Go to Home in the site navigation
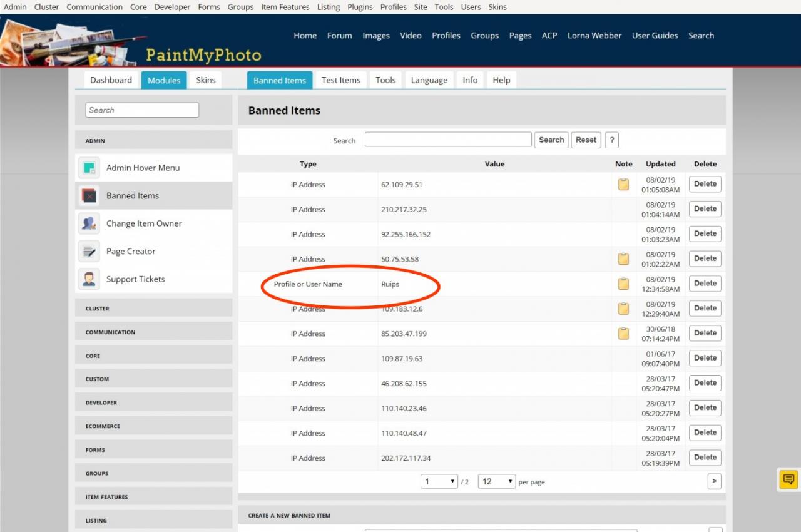 [305, 36]
